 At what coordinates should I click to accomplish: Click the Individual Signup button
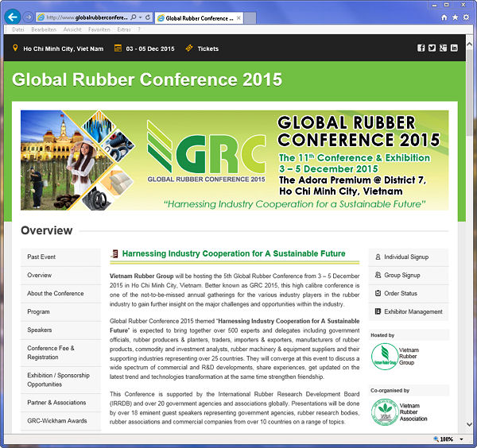click(x=409, y=257)
